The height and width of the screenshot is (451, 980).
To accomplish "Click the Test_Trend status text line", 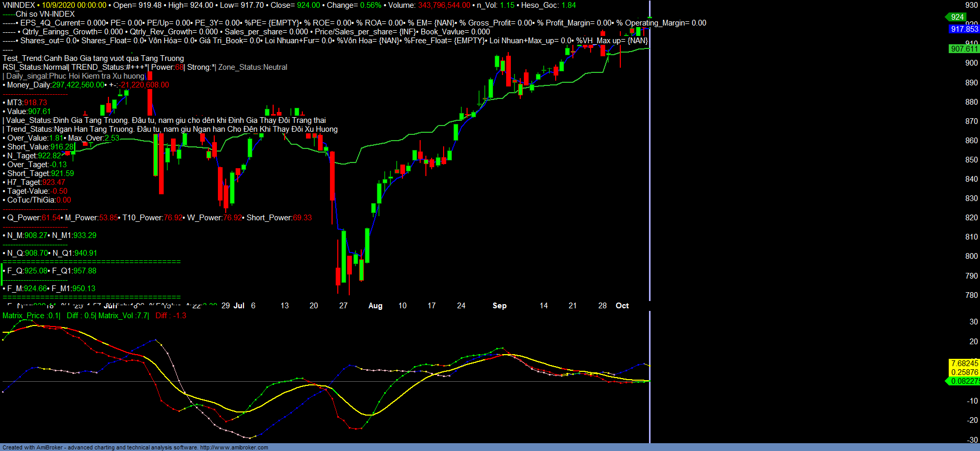I will tap(93, 58).
